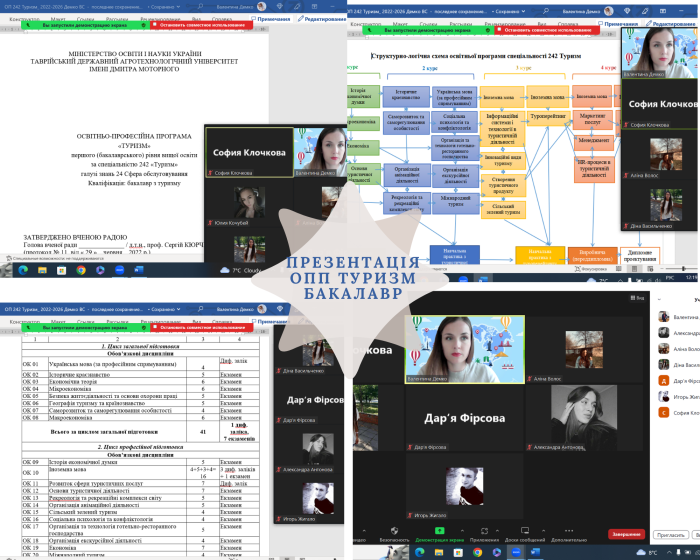Screen dimensions: 700x560
Task: Click search icon in table Word window
Action: [x=200, y=309]
